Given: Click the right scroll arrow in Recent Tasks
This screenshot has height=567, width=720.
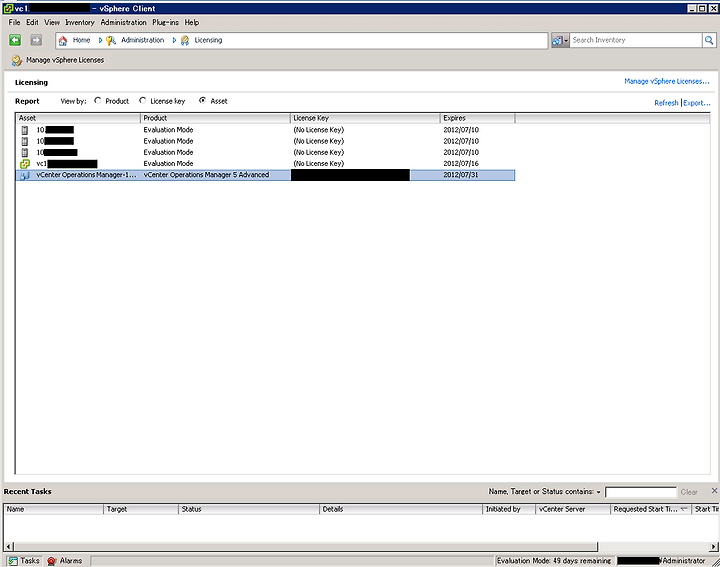Looking at the screenshot, I should pyautogui.click(x=713, y=547).
